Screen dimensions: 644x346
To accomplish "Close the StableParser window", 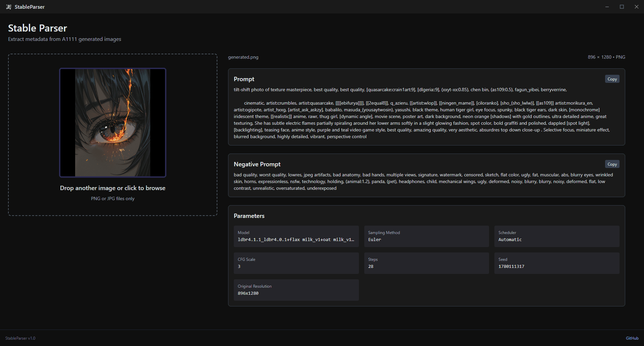I will [x=636, y=7].
